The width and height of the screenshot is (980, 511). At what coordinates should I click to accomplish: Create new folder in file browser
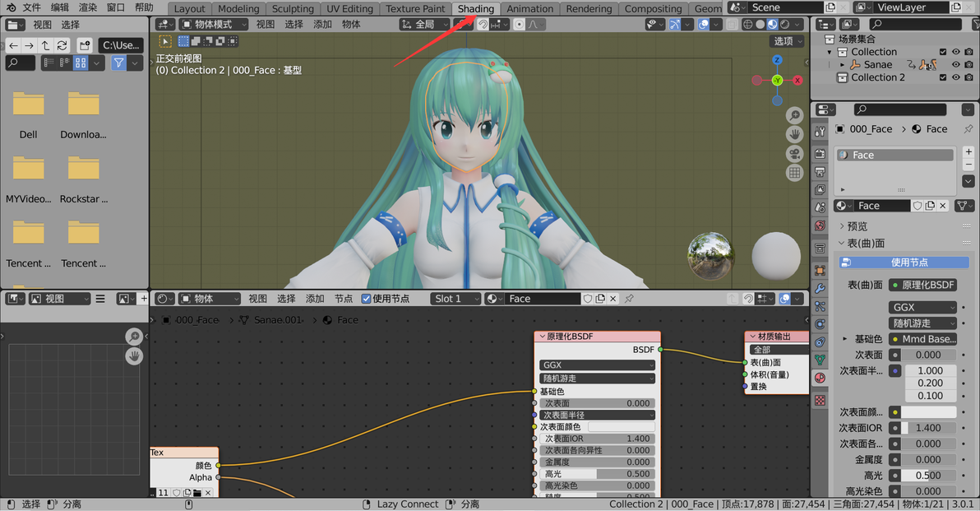85,45
